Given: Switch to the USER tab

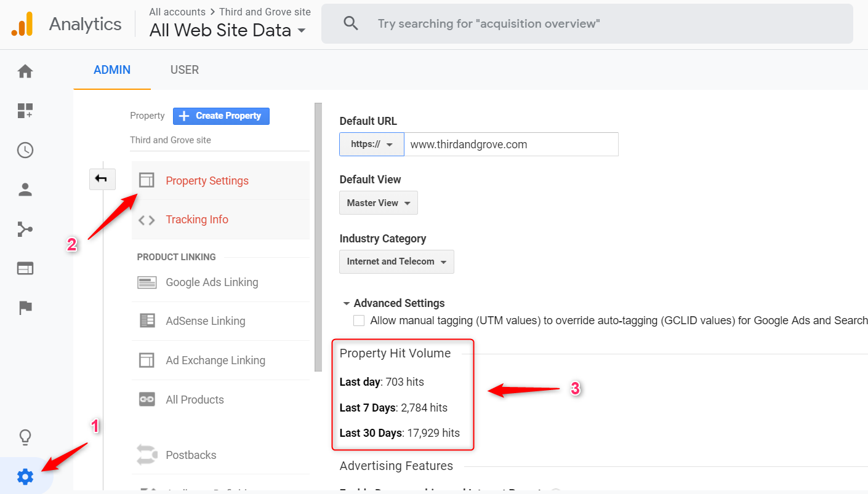Looking at the screenshot, I should pos(185,70).
